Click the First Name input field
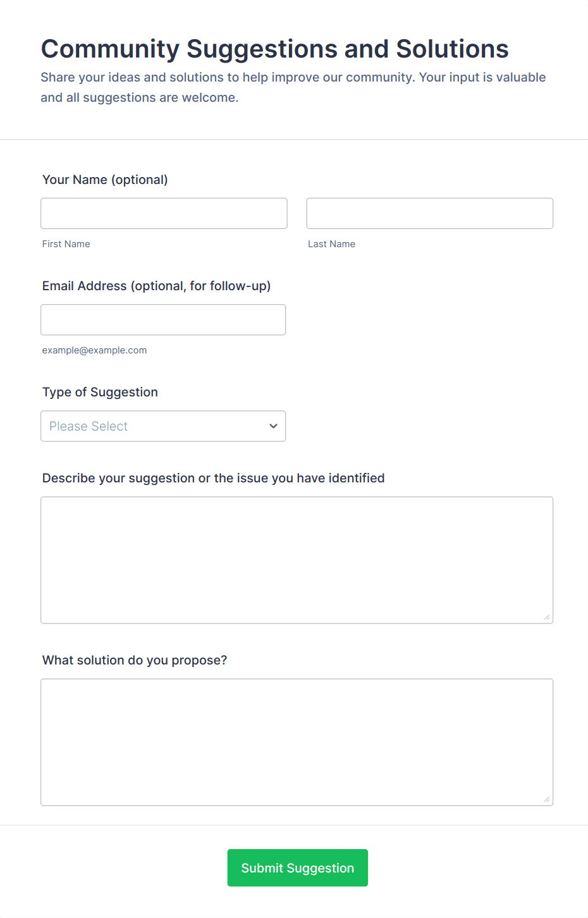 pos(164,214)
